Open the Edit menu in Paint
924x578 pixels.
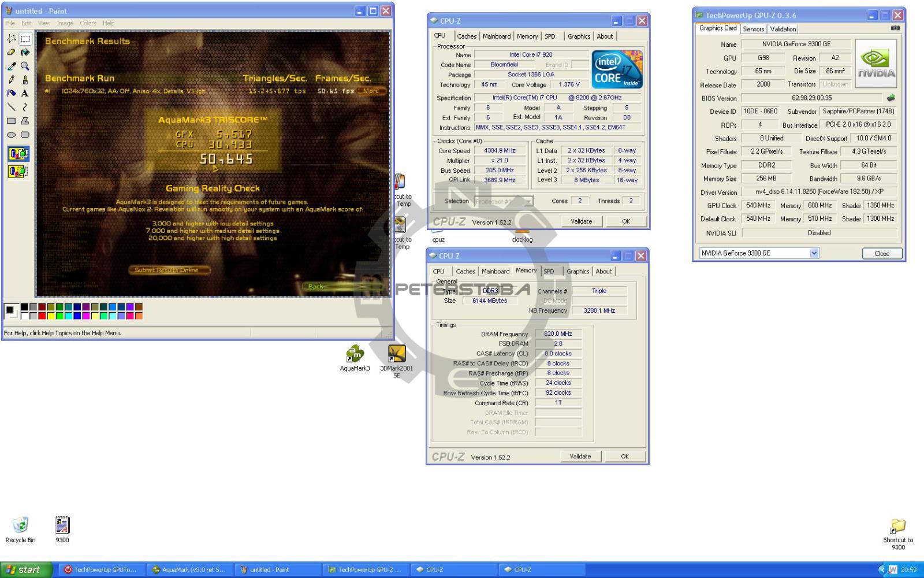(27, 23)
